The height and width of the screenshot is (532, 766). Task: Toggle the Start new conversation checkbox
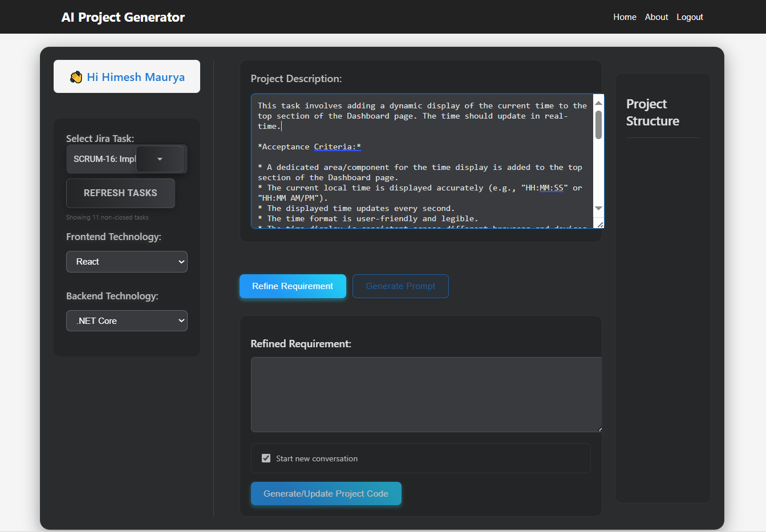[266, 458]
